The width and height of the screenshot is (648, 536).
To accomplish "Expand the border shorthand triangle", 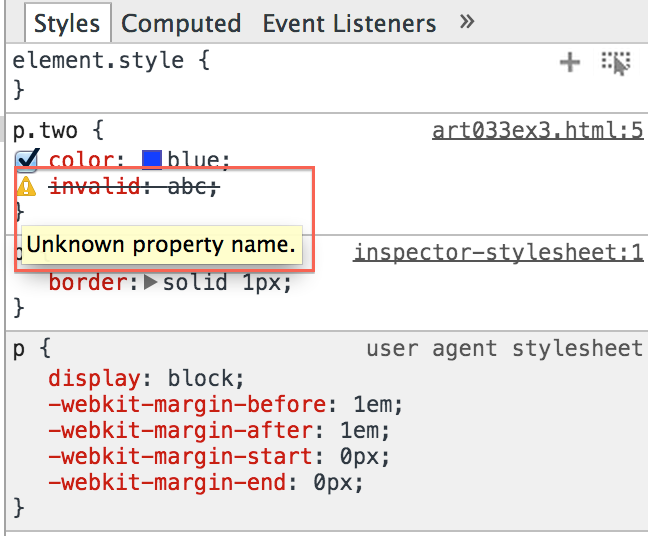I will point(150,282).
